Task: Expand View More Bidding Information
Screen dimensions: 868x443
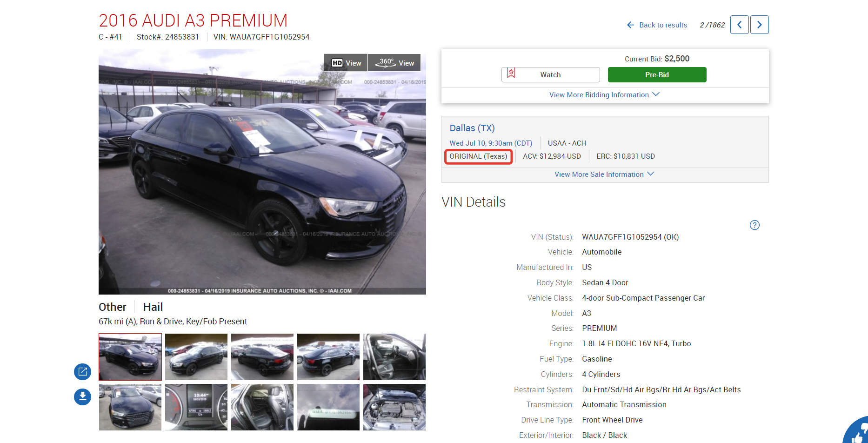Action: (x=604, y=95)
